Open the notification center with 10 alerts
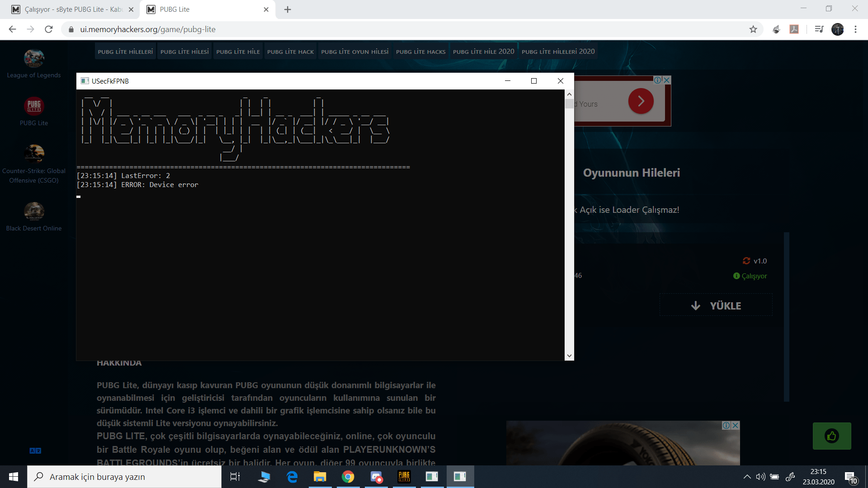The image size is (868, 488). pyautogui.click(x=850, y=477)
